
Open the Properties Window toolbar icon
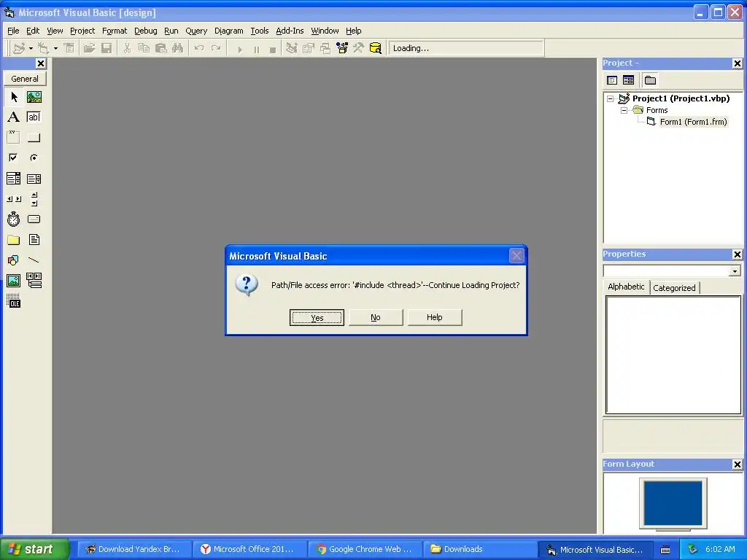(309, 48)
